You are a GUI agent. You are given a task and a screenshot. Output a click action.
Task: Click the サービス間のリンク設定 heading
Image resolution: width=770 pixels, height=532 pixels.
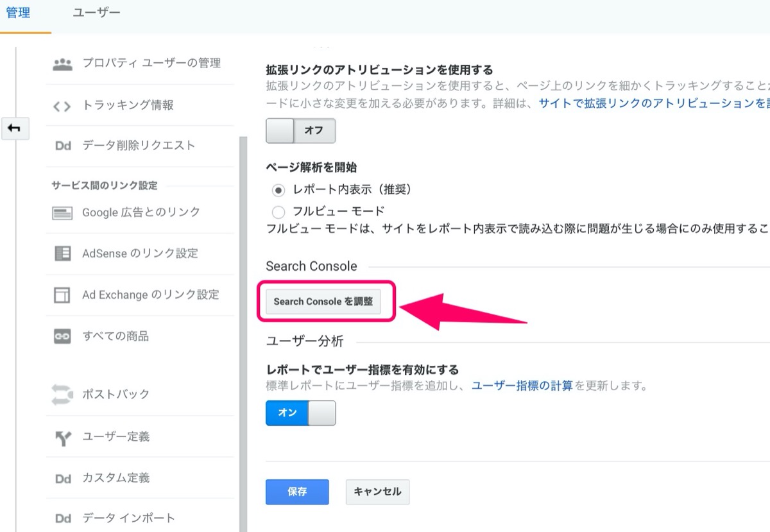coord(104,186)
